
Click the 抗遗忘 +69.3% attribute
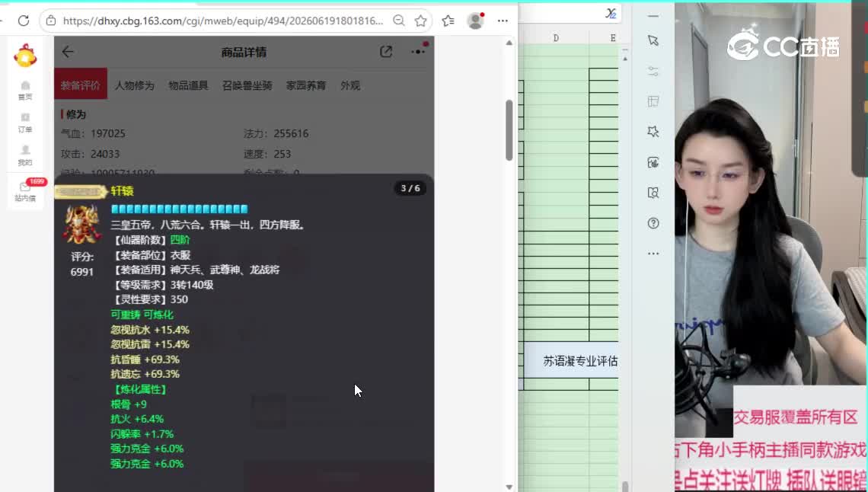click(145, 374)
